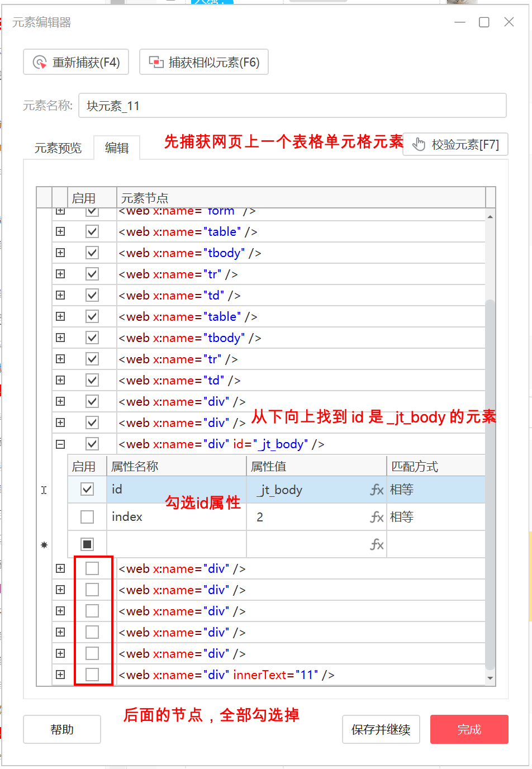Expand the table node directly below form
The image size is (532, 769).
tap(60, 231)
